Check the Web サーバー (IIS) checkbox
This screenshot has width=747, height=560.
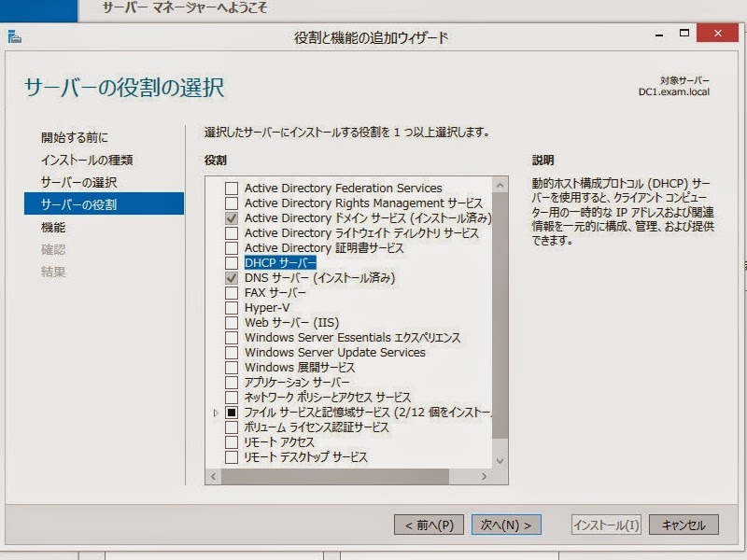coord(232,323)
